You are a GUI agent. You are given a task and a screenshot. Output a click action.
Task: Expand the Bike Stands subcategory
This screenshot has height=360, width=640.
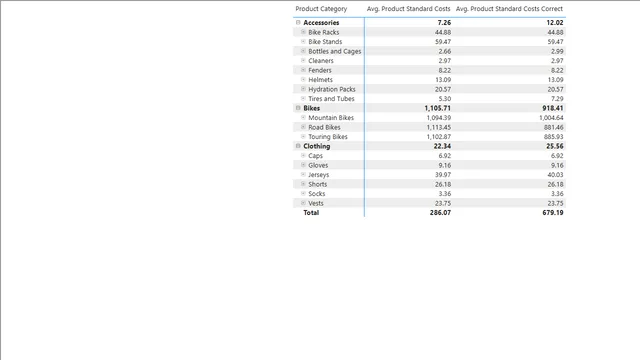(303, 41)
